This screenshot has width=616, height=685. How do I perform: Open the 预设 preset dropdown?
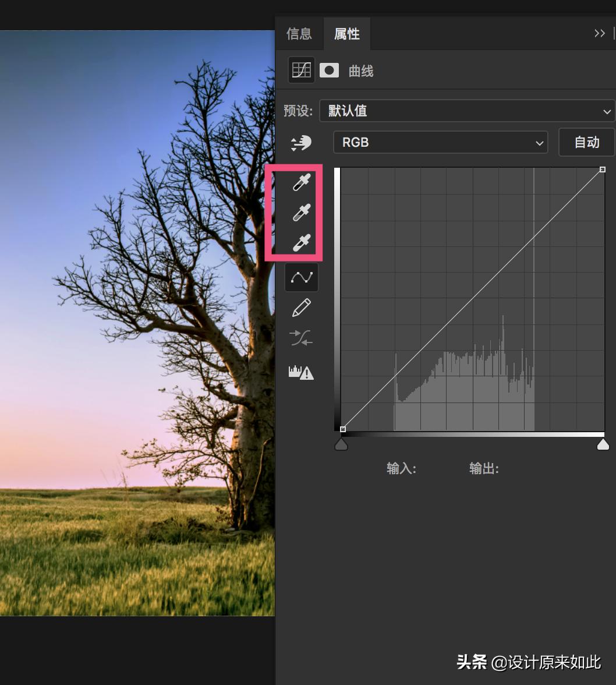(467, 111)
